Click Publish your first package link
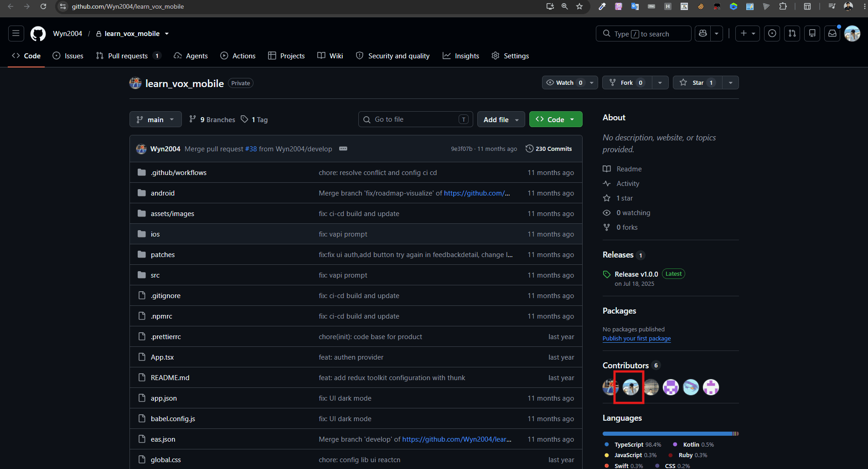 tap(636, 339)
